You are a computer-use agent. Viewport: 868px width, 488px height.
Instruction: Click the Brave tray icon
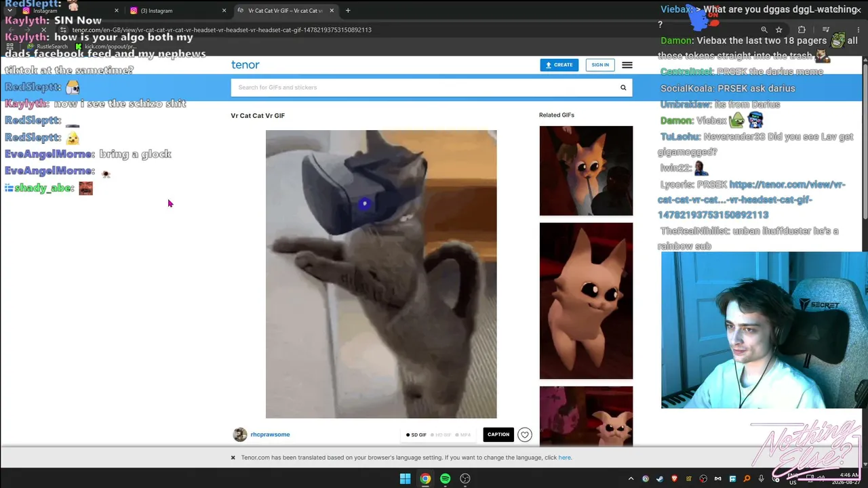[x=674, y=479]
